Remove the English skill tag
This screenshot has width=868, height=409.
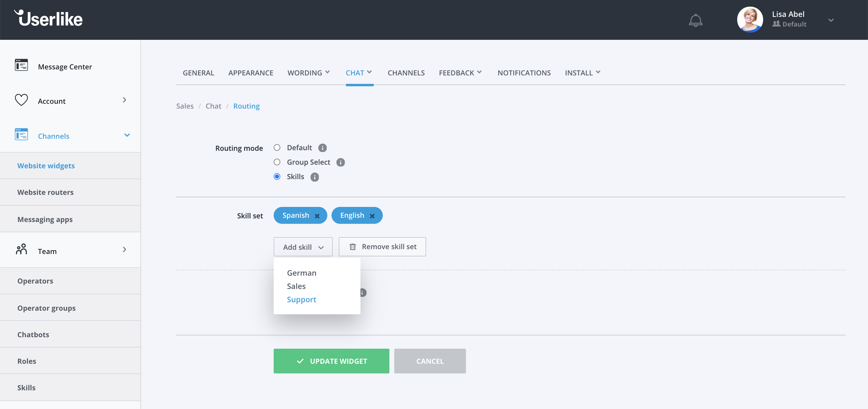point(372,216)
